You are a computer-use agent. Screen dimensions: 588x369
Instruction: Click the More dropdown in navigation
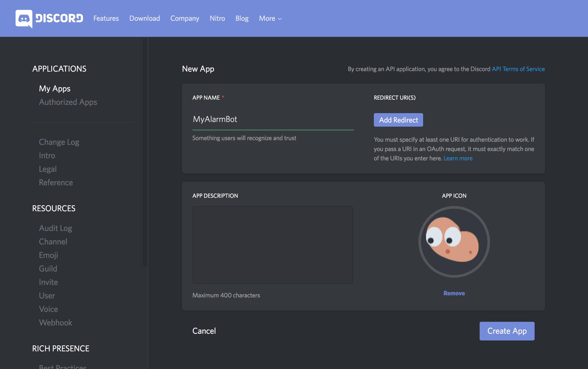pyautogui.click(x=270, y=18)
